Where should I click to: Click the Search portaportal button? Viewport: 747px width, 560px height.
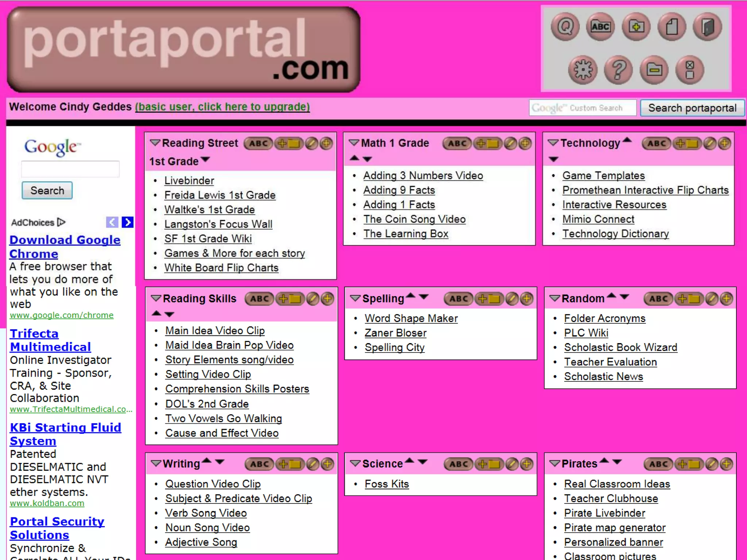pos(692,108)
